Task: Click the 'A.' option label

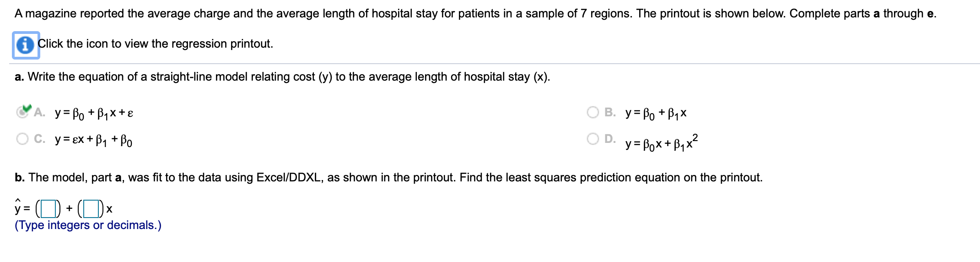Action: [39, 112]
